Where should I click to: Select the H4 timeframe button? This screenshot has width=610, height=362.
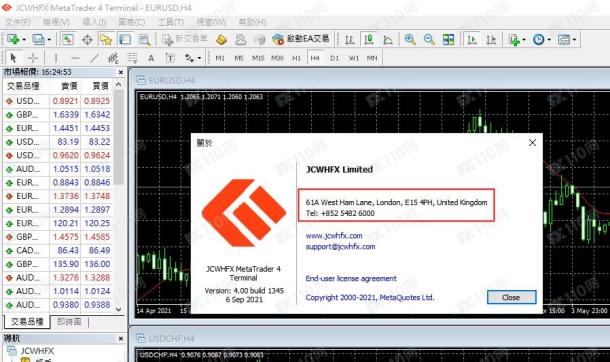pos(315,58)
